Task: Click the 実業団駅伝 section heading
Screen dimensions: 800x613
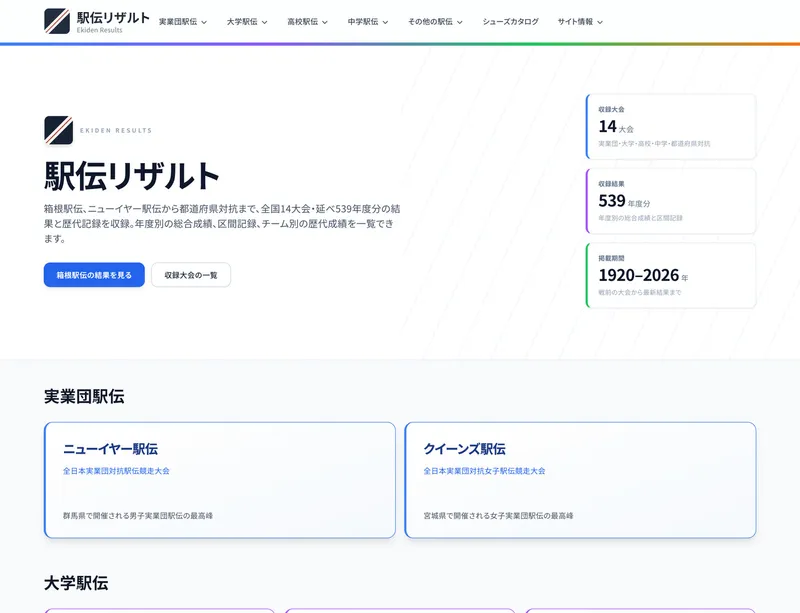Action: click(x=84, y=396)
